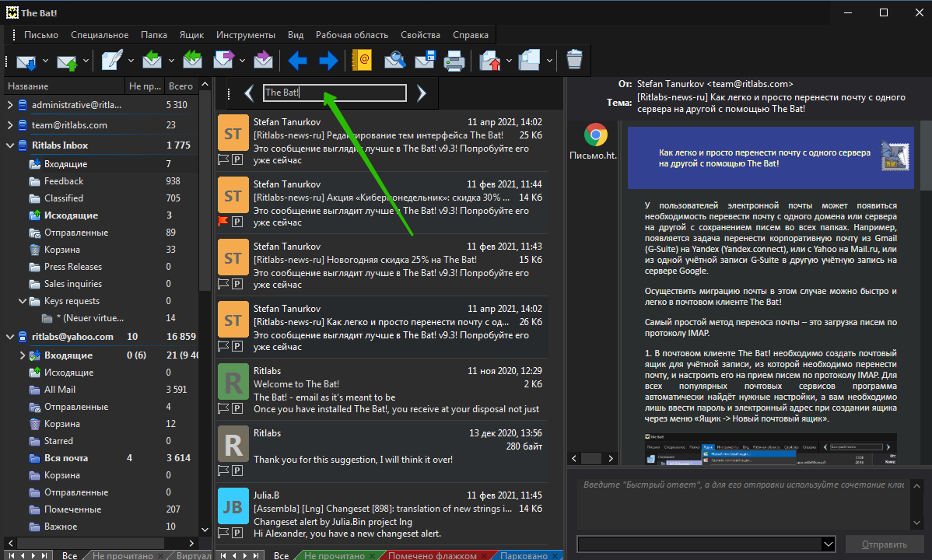Click the Reply to all icon

(192, 61)
